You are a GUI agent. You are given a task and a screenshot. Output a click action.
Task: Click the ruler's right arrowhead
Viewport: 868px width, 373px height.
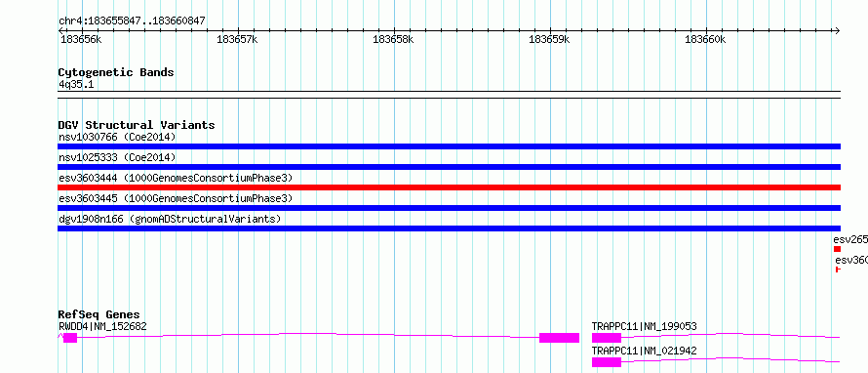coord(837,30)
